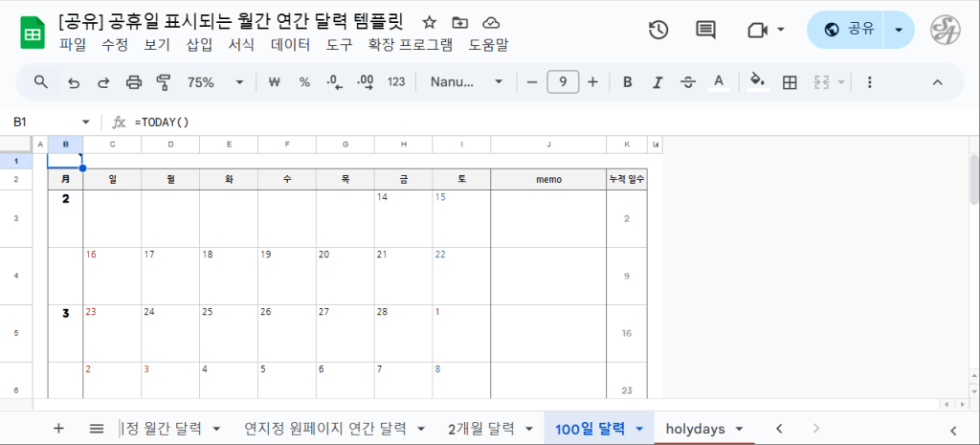Open the fill color picker
The width and height of the screenshot is (980, 445).
pos(757,82)
